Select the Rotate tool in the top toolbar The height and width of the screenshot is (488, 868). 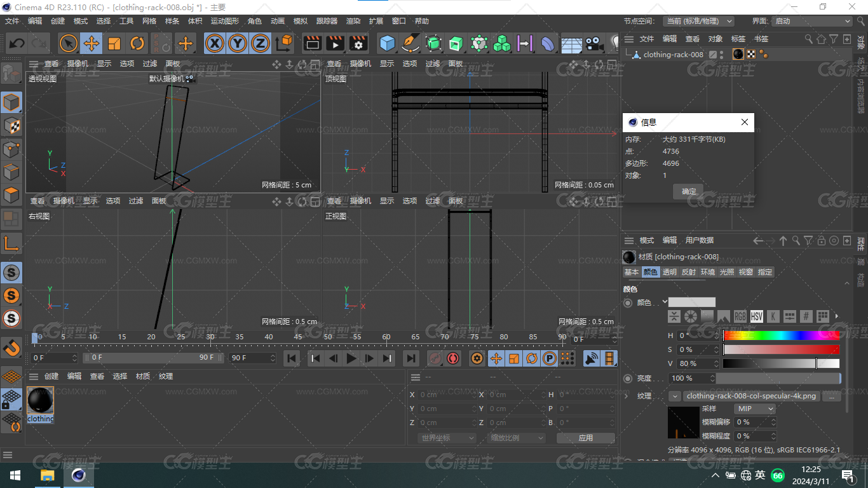pos(137,43)
